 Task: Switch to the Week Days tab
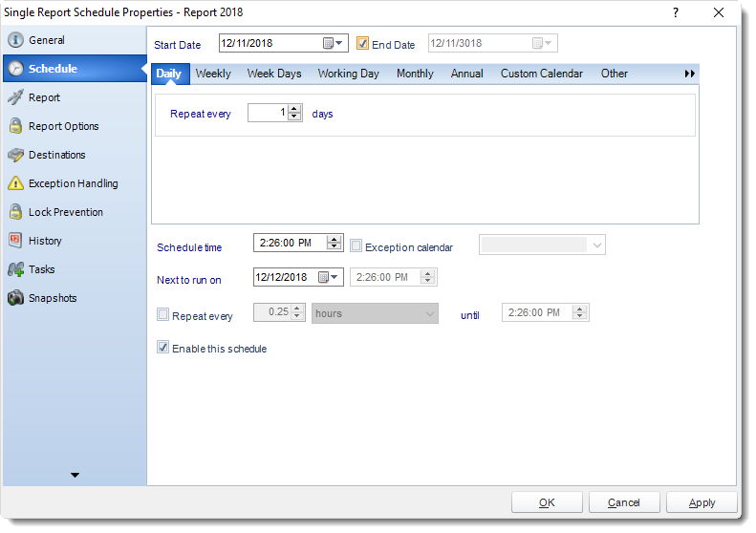[274, 74]
